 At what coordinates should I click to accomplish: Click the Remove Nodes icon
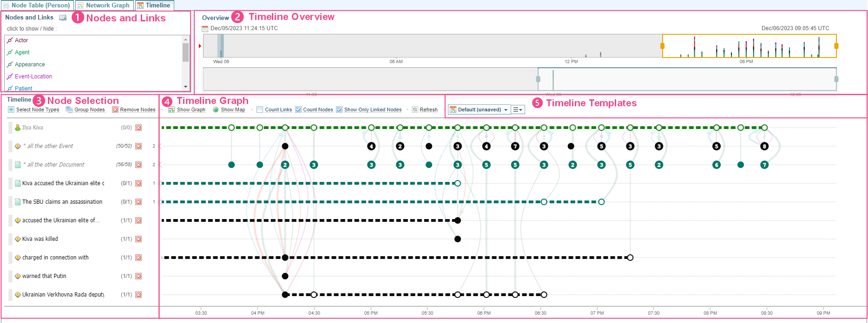point(115,110)
